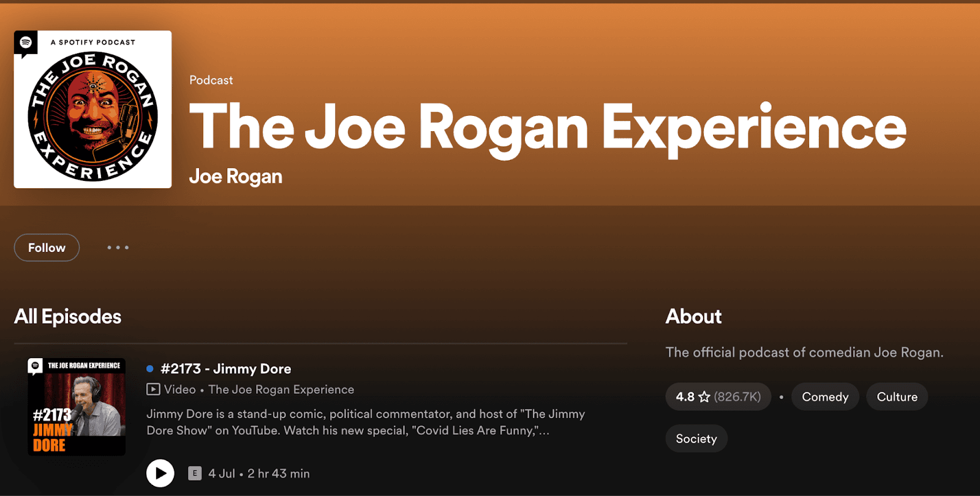This screenshot has height=496, width=980.
Task: Select the Society category tag
Action: pyautogui.click(x=696, y=438)
